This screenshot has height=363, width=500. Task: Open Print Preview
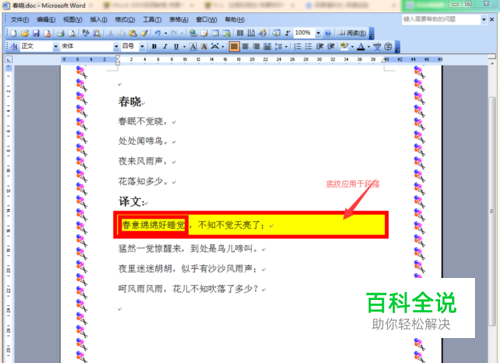(x=72, y=33)
